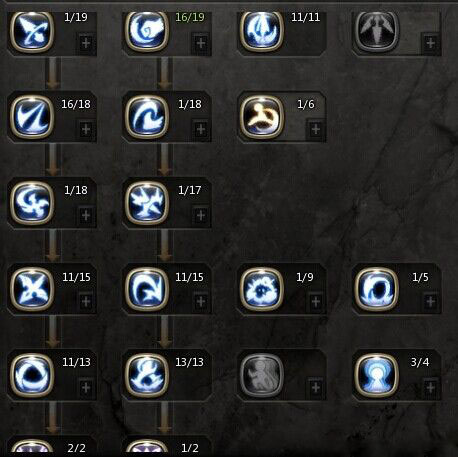
Task: Click the shuriken spiral skill showing 1/18
Action: tap(32, 203)
